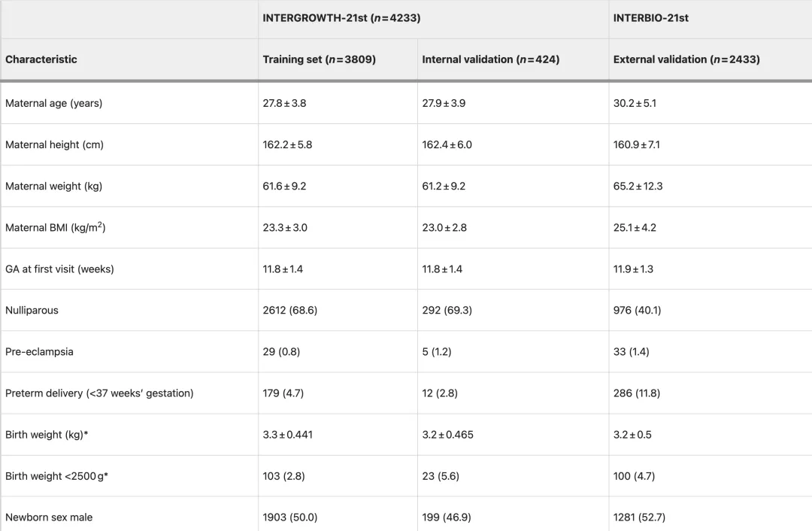
Task: Click the INTERBIO-21st column header
Action: point(650,18)
